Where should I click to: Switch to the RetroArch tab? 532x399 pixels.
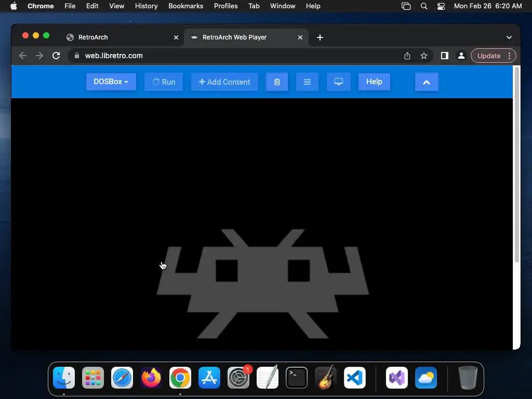pos(122,37)
